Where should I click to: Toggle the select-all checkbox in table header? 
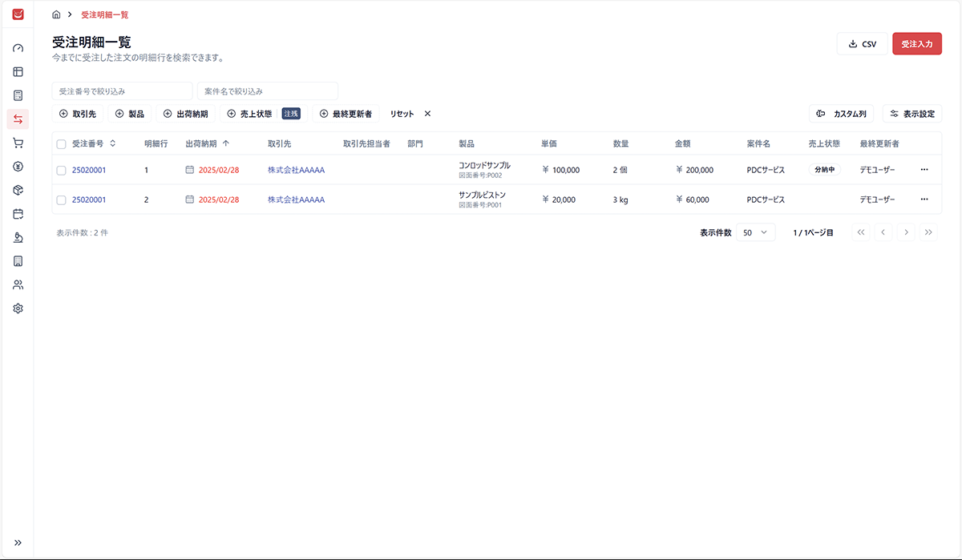(x=62, y=144)
